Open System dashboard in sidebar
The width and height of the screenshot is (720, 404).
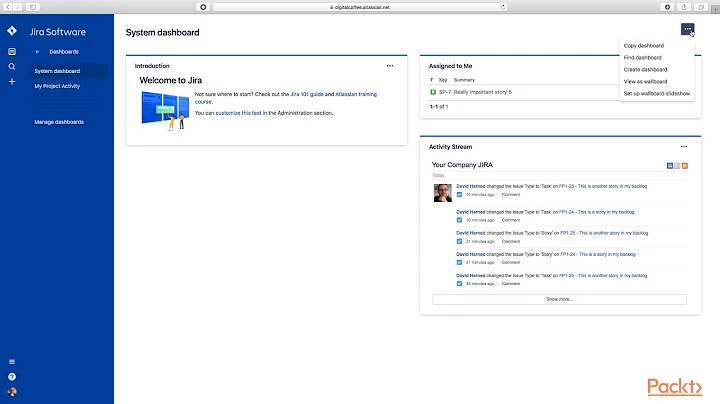click(x=69, y=71)
